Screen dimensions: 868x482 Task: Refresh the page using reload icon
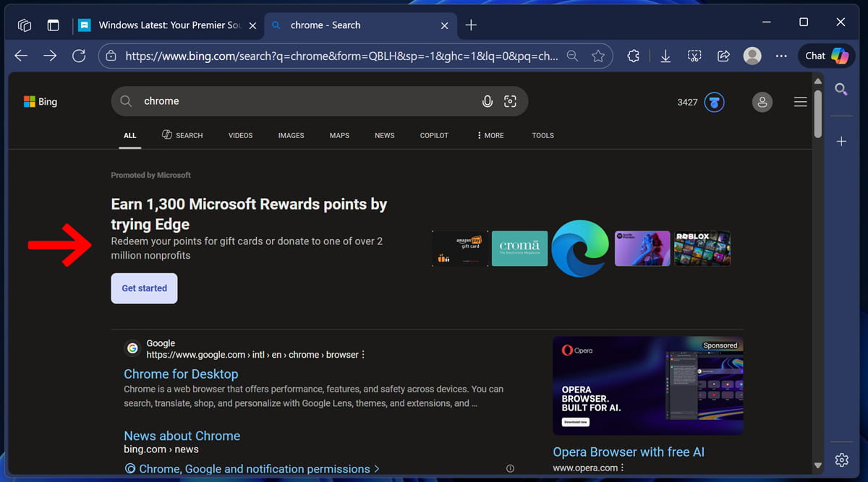(x=79, y=56)
